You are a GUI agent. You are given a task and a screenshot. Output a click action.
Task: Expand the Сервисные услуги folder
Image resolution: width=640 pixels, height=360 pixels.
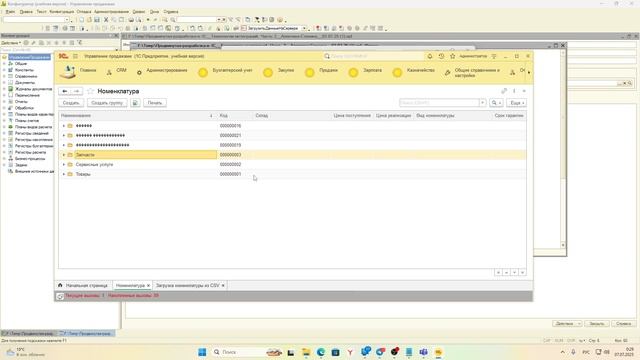(64, 164)
